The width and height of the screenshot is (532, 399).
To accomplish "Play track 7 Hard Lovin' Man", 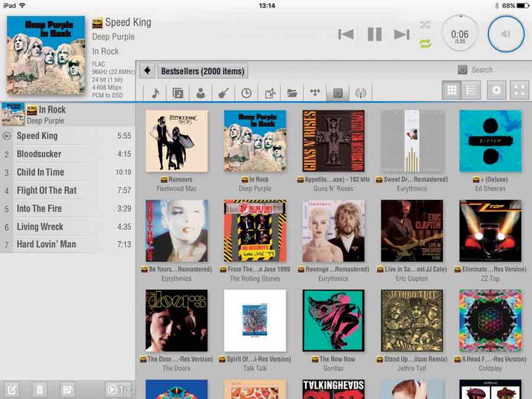I will pyautogui.click(x=68, y=244).
